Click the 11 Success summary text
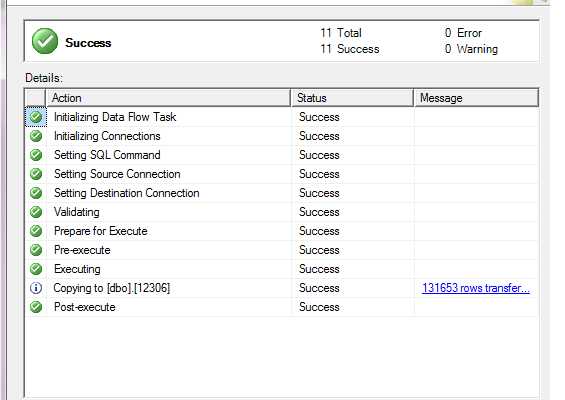565x400 pixels. [x=350, y=49]
